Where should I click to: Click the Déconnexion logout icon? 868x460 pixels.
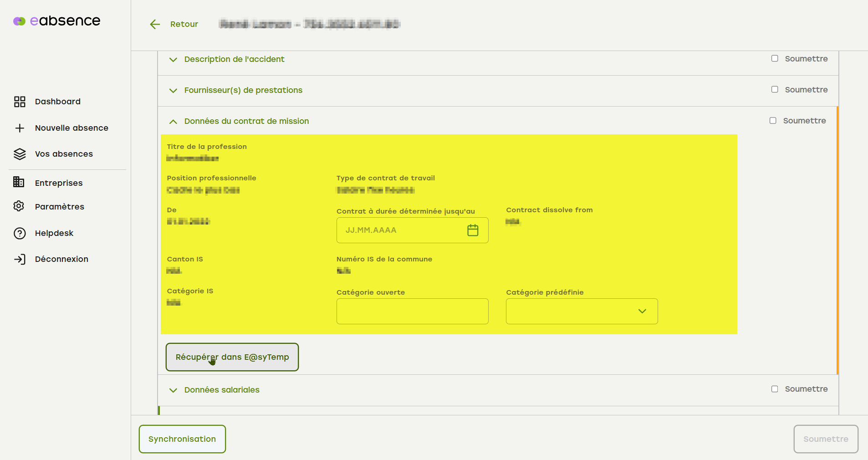20,259
